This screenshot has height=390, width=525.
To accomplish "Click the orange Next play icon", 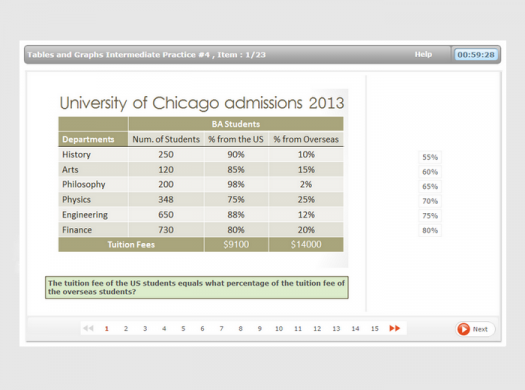I will [x=463, y=329].
